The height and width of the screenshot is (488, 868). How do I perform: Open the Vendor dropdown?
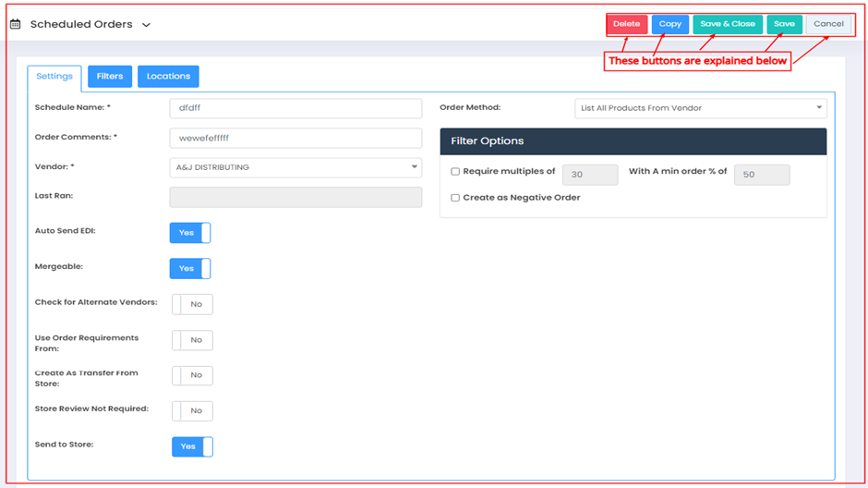pos(295,167)
